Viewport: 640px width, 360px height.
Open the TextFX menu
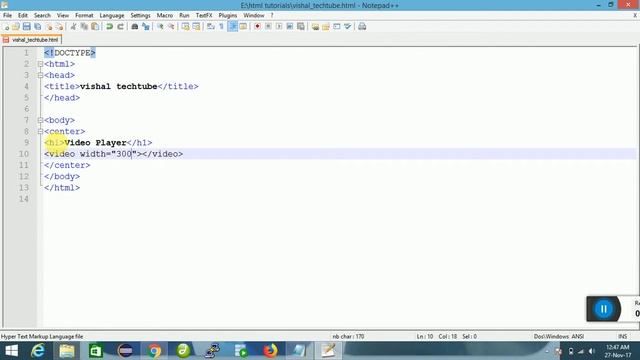[x=204, y=15]
